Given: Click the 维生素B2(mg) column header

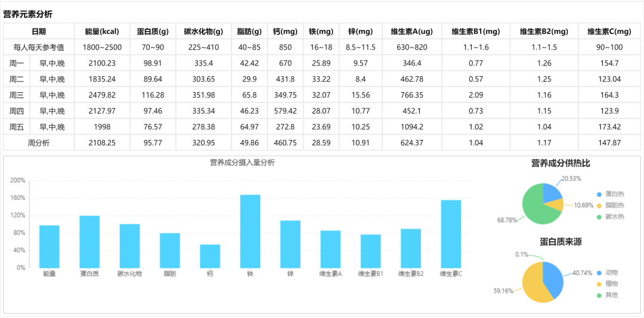Looking at the screenshot, I should pos(544,31).
